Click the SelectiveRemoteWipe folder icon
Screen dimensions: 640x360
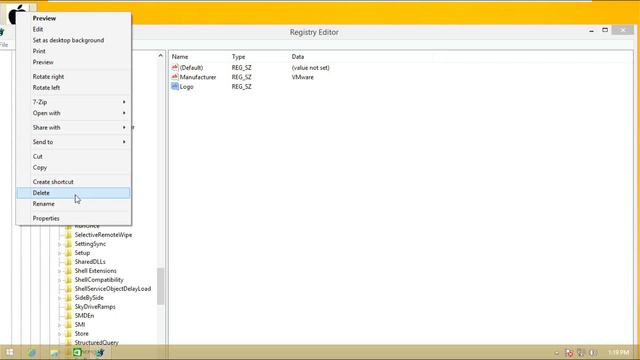(x=69, y=235)
